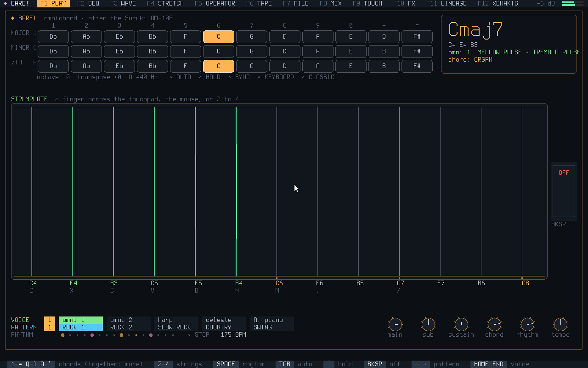Select the MAJOR Db chord button
Screen dimensions: 588x368
coord(53,36)
